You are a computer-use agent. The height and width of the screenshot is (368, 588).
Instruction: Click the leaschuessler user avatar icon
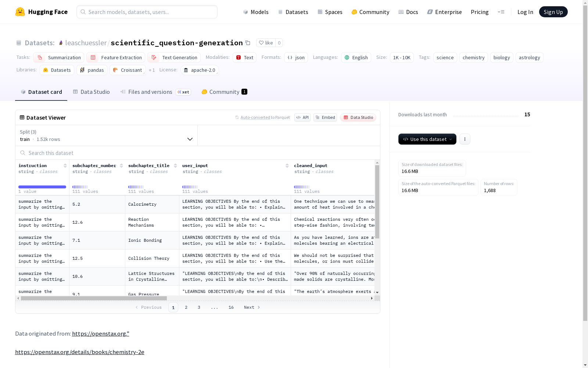(x=61, y=43)
